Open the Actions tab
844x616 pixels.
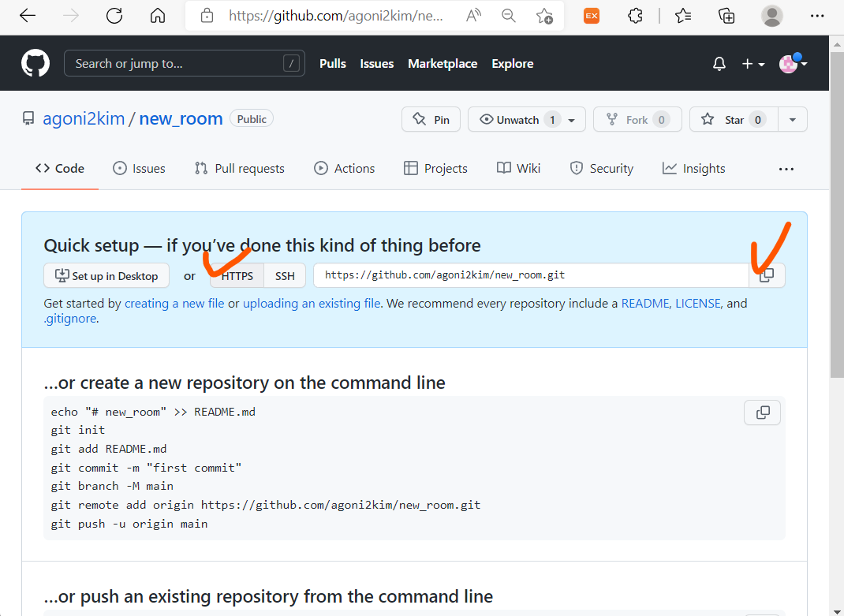click(345, 169)
